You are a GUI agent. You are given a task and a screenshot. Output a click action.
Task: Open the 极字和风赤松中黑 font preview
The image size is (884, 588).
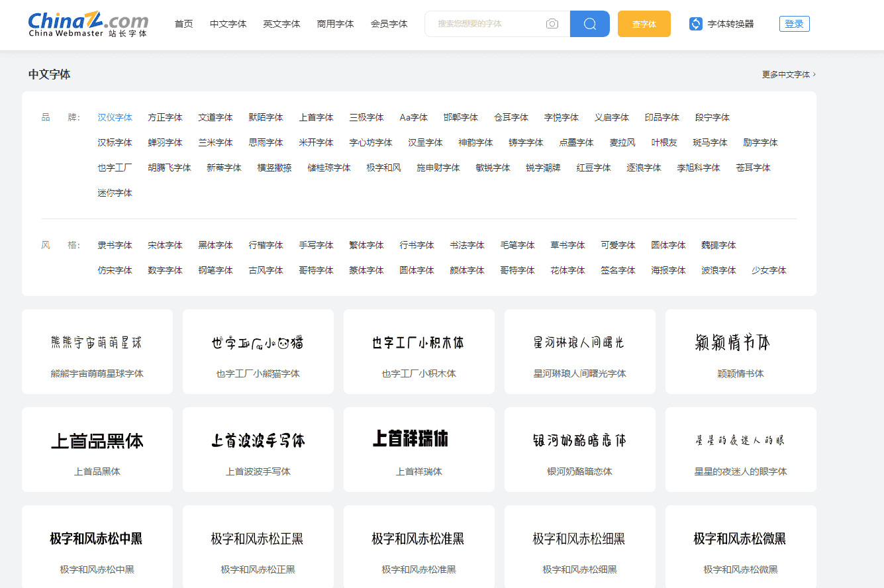click(97, 547)
